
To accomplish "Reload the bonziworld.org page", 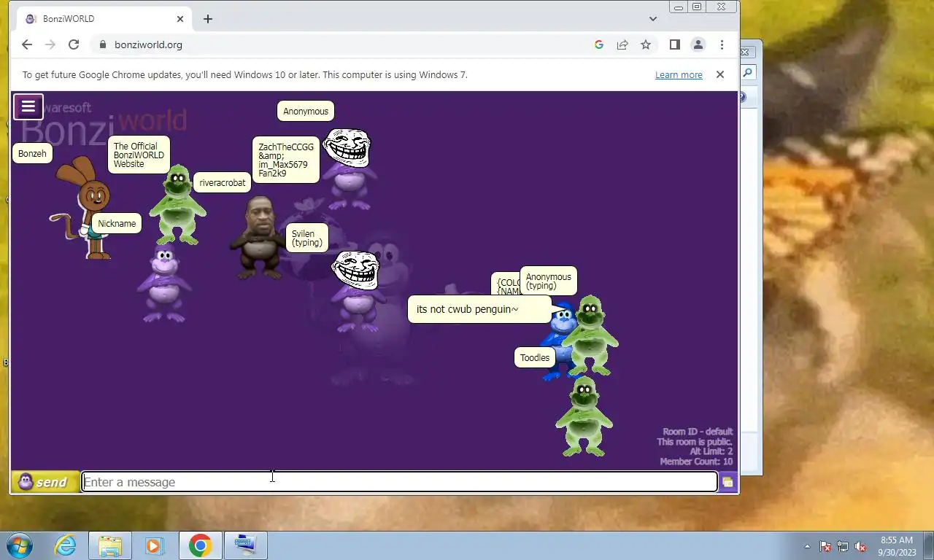I will [74, 44].
